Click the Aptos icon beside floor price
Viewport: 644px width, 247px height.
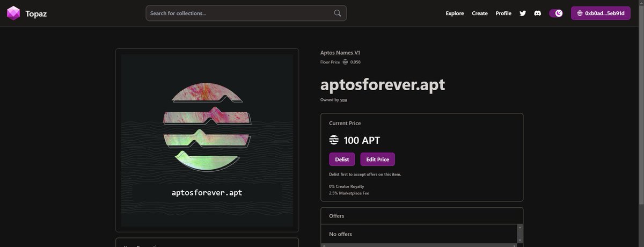(345, 62)
